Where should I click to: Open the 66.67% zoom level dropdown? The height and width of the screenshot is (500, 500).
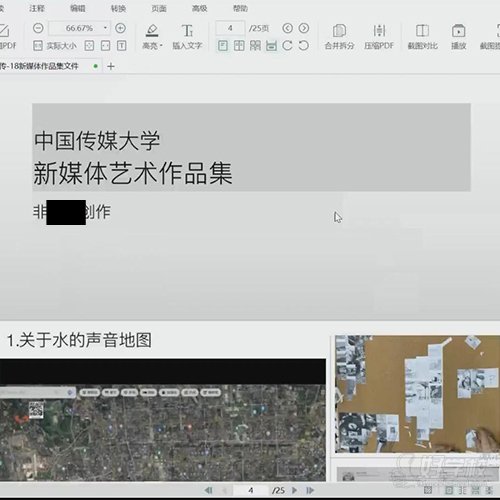pos(105,28)
